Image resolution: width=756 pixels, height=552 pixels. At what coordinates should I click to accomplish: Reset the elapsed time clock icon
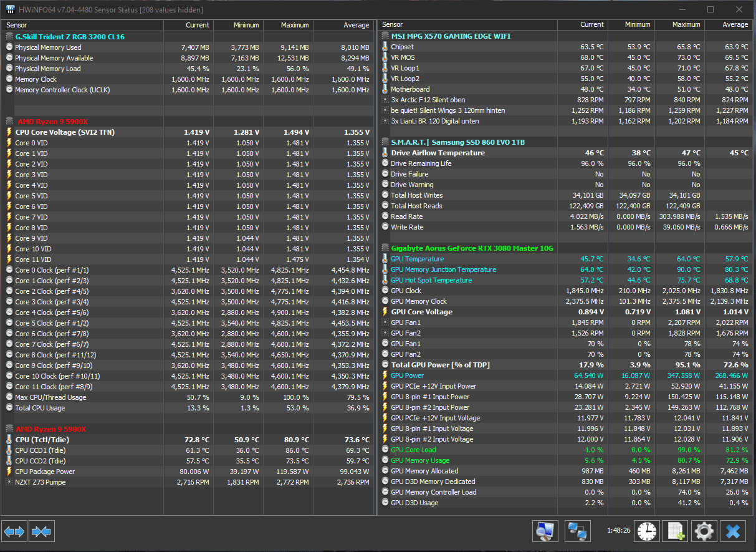[x=647, y=531]
